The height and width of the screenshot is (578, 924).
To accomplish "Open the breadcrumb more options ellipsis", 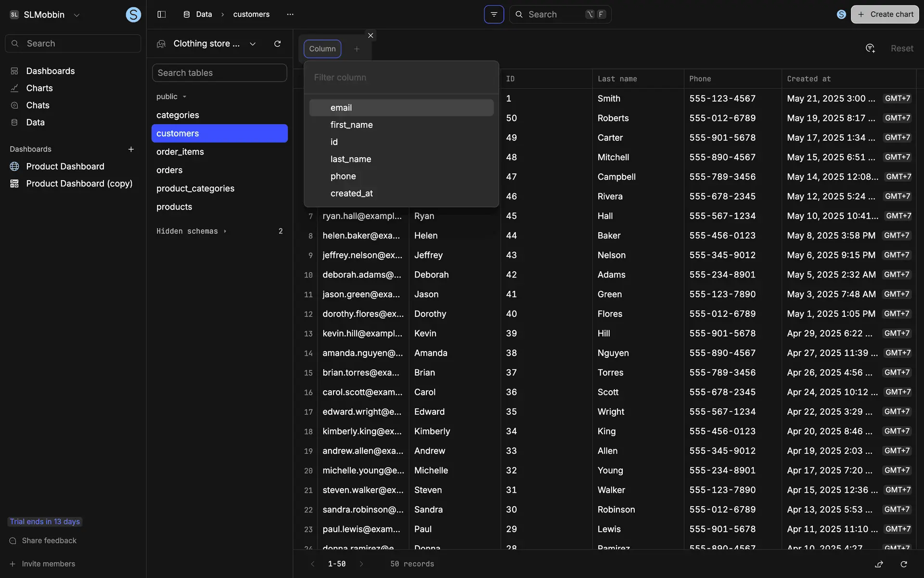I will pos(290,14).
